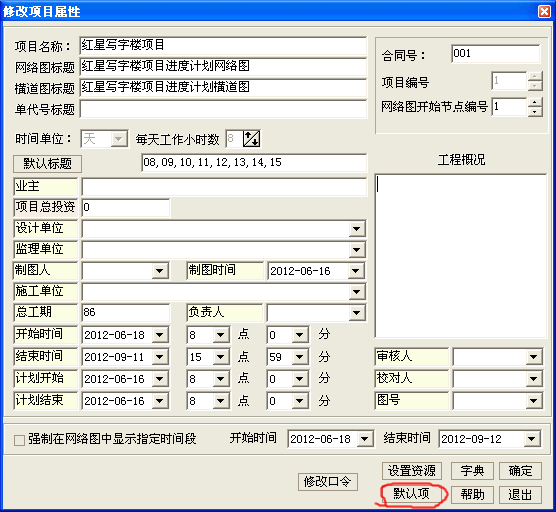The height and width of the screenshot is (512, 556).
Task: Click the 帮助 help button
Action: coord(472,494)
